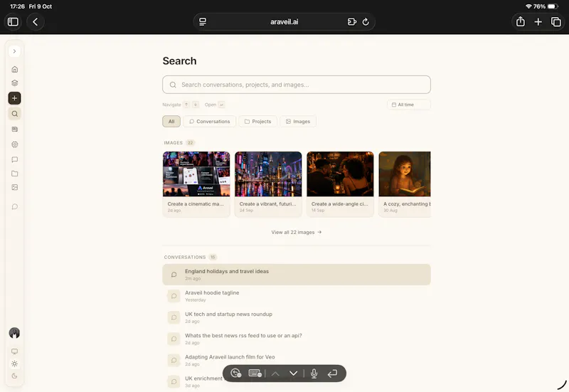
Task: Open the UK enrichment conversation row
Action: pyautogui.click(x=297, y=381)
